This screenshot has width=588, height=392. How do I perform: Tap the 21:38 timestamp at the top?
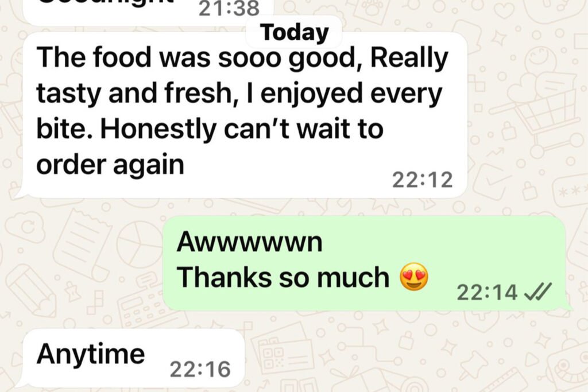pyautogui.click(x=229, y=8)
